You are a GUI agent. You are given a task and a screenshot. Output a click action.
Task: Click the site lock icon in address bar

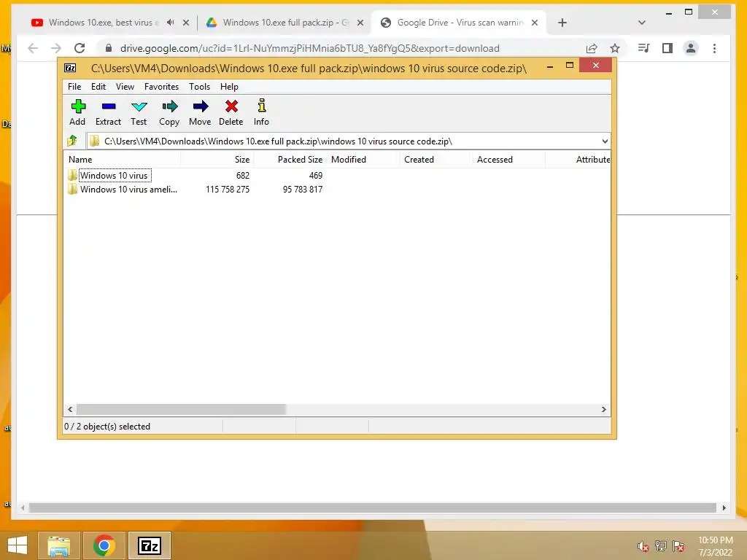[109, 48]
